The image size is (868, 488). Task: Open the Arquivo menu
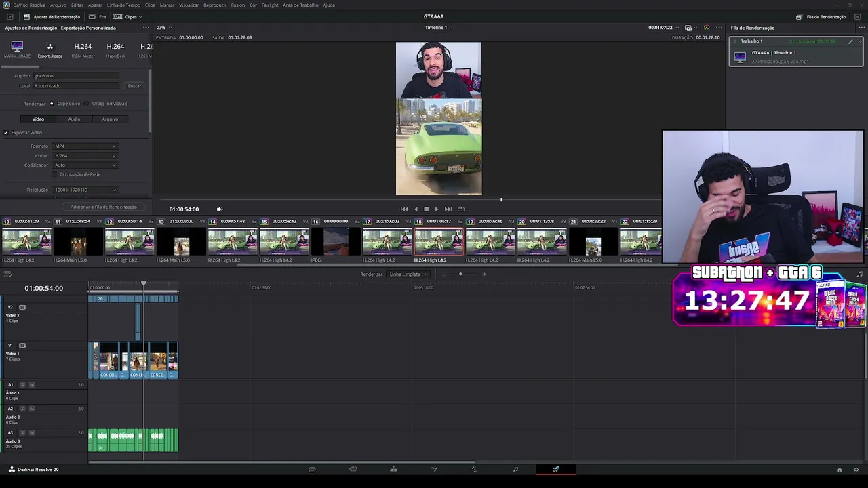58,5
